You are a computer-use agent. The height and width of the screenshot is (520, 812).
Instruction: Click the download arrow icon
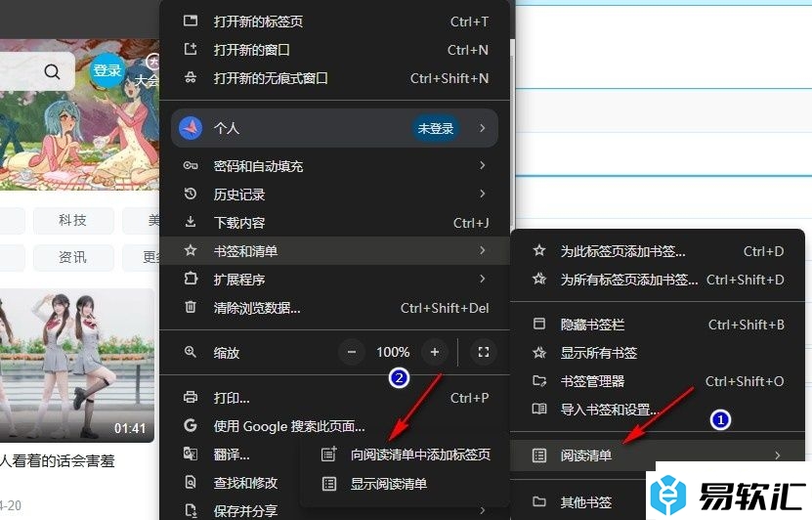click(x=191, y=222)
